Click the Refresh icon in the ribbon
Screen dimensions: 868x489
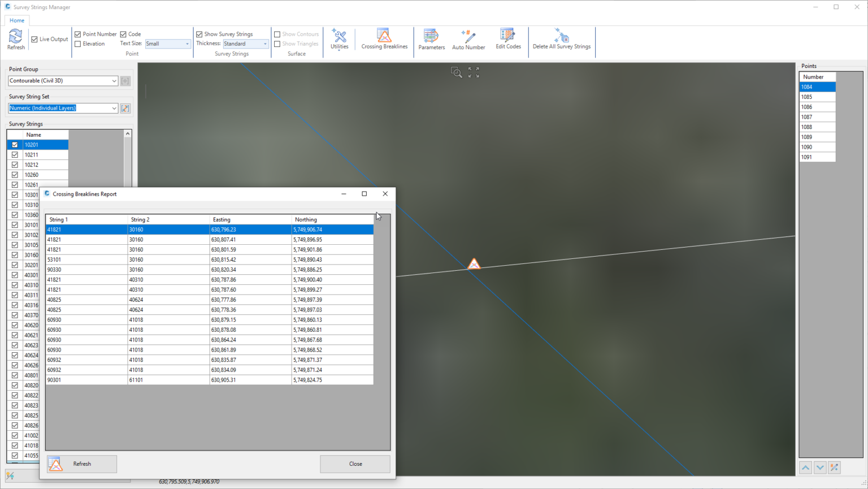16,39
